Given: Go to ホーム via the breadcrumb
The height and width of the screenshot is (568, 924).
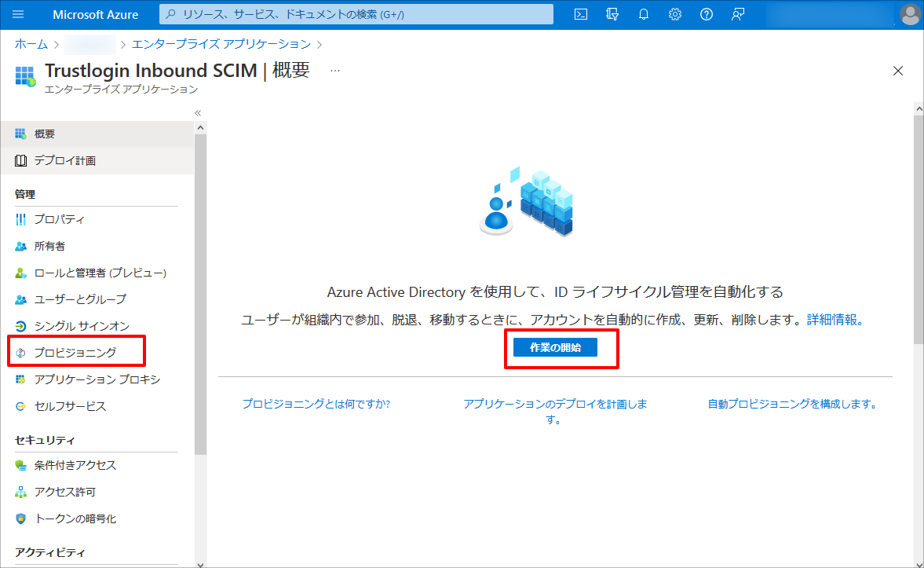Looking at the screenshot, I should tap(31, 44).
